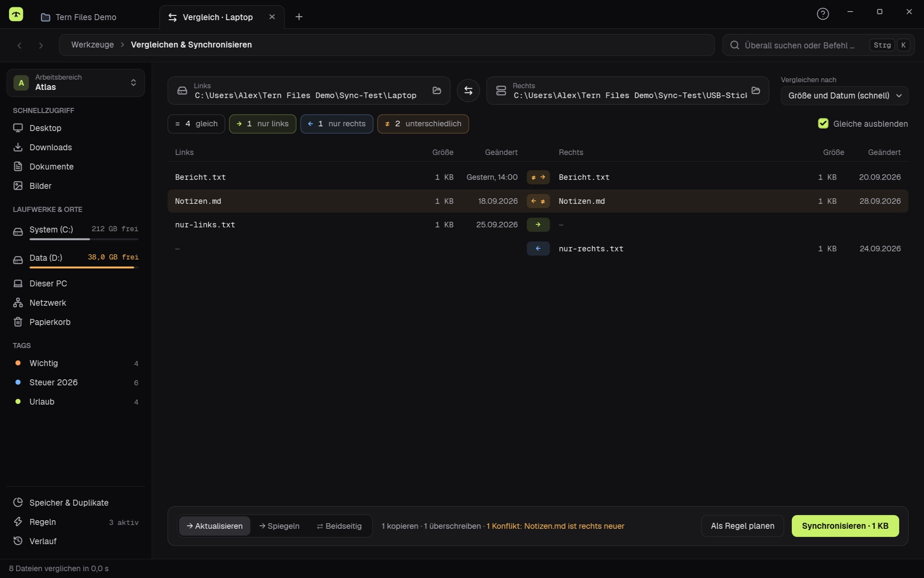
Task: Open a new tab with the plus icon
Action: click(299, 17)
